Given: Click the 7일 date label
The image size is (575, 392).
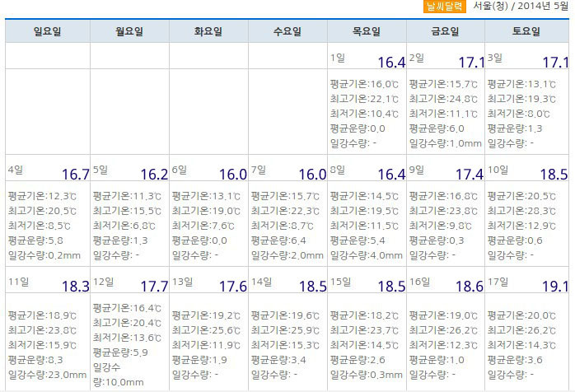Looking at the screenshot, I should [259, 170].
